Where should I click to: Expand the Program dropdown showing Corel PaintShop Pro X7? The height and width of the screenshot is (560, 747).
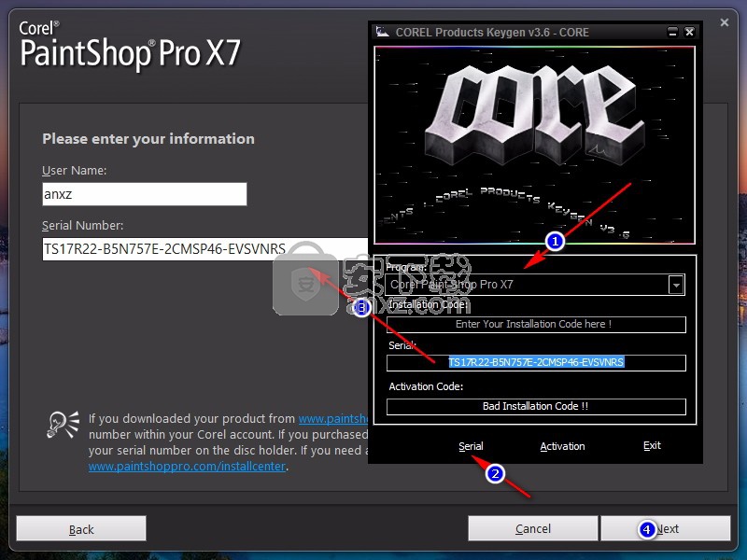(x=676, y=285)
